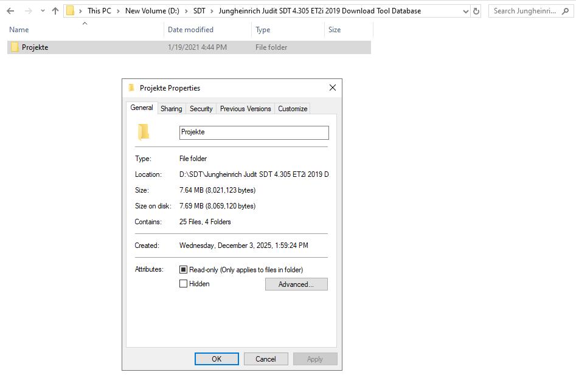Click Jungheinrich Judit SDT breadcrumb segment
Viewport: 576px width, 392px height.
pos(319,11)
